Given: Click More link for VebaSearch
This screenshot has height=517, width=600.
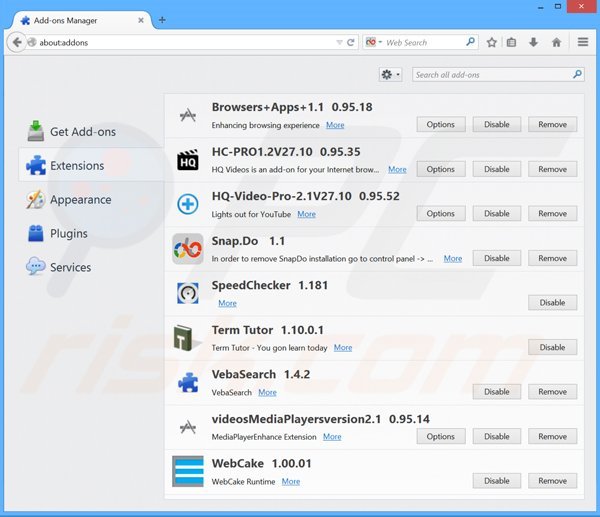Looking at the screenshot, I should tap(267, 392).
